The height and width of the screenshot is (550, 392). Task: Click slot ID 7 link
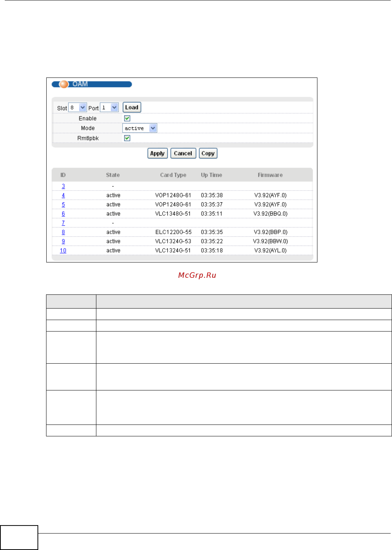click(x=63, y=223)
